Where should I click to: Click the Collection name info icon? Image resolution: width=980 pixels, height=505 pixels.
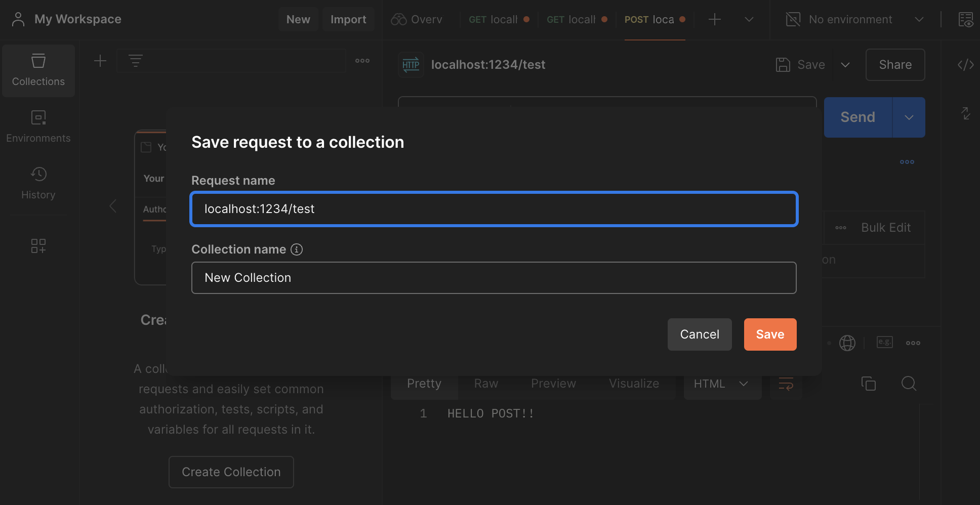pyautogui.click(x=297, y=249)
